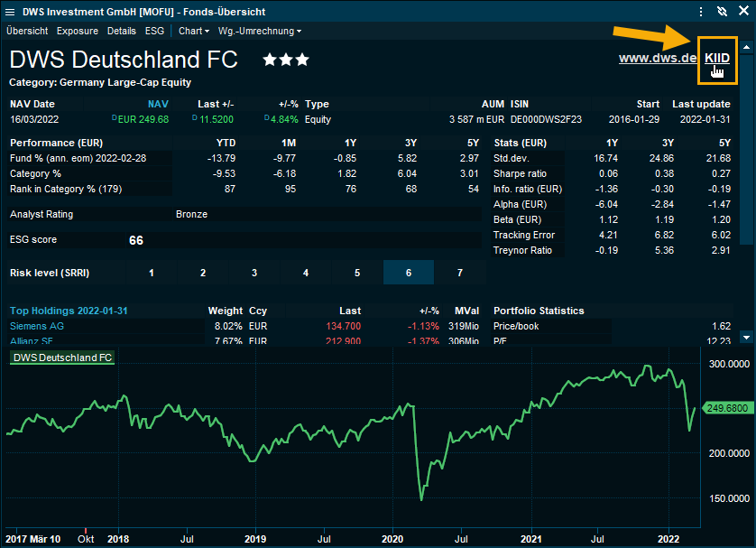Image resolution: width=756 pixels, height=548 pixels.
Task: Select the ESG tab
Action: [x=155, y=31]
